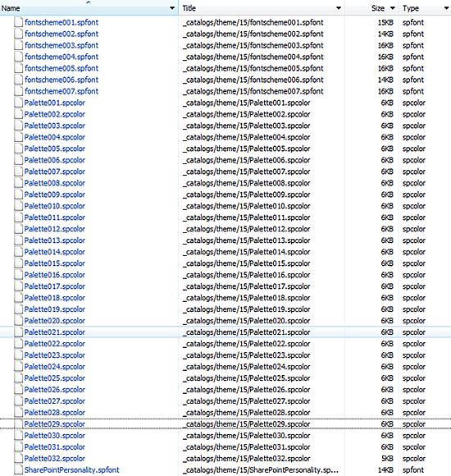Open the Palette029.spcolor file link
Image resolution: width=451 pixels, height=476 pixels.
(55, 423)
